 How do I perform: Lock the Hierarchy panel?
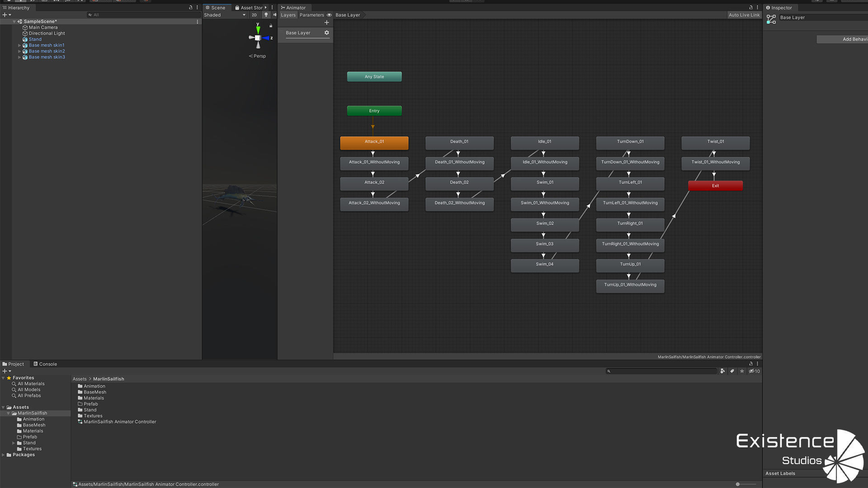click(190, 8)
